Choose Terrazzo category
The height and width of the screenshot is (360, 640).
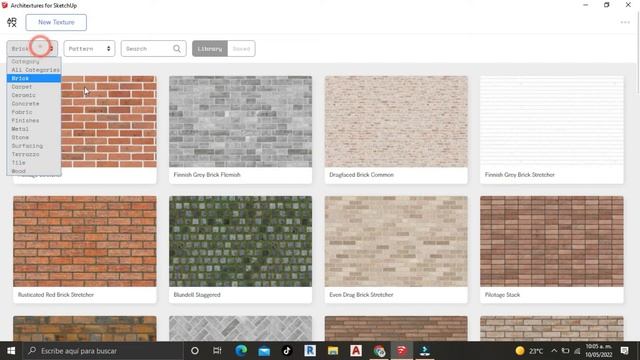point(34,154)
